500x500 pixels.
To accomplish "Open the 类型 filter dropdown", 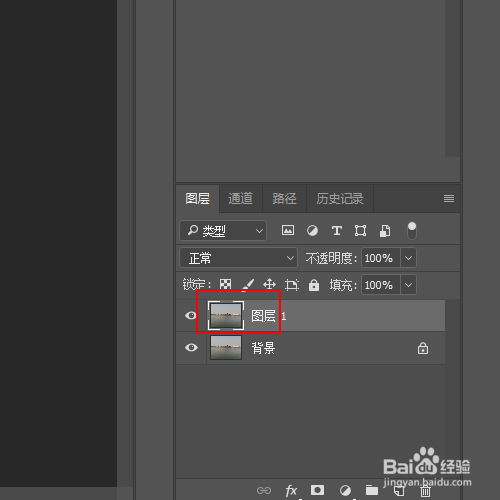I will (223, 230).
